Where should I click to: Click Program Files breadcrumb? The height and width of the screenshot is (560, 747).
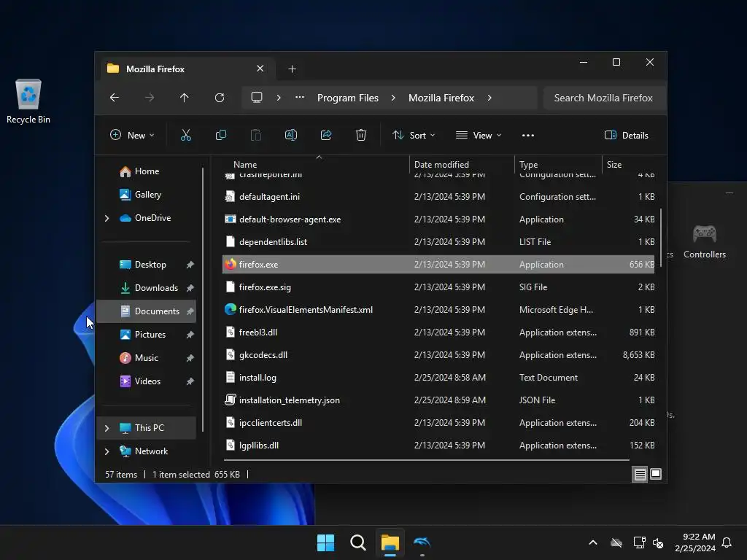pos(348,98)
